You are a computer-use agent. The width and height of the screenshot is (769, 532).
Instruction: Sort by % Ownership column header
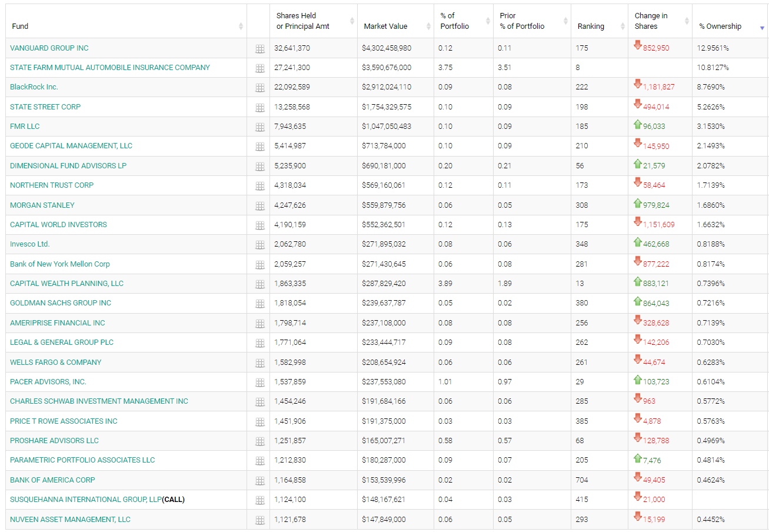pyautogui.click(x=730, y=21)
